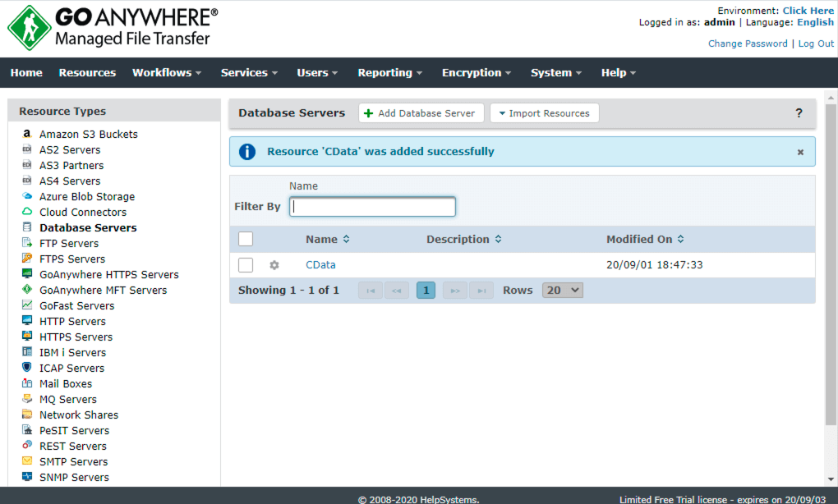This screenshot has width=838, height=504.
Task: Select FTP Servers resource type
Action: pos(69,244)
